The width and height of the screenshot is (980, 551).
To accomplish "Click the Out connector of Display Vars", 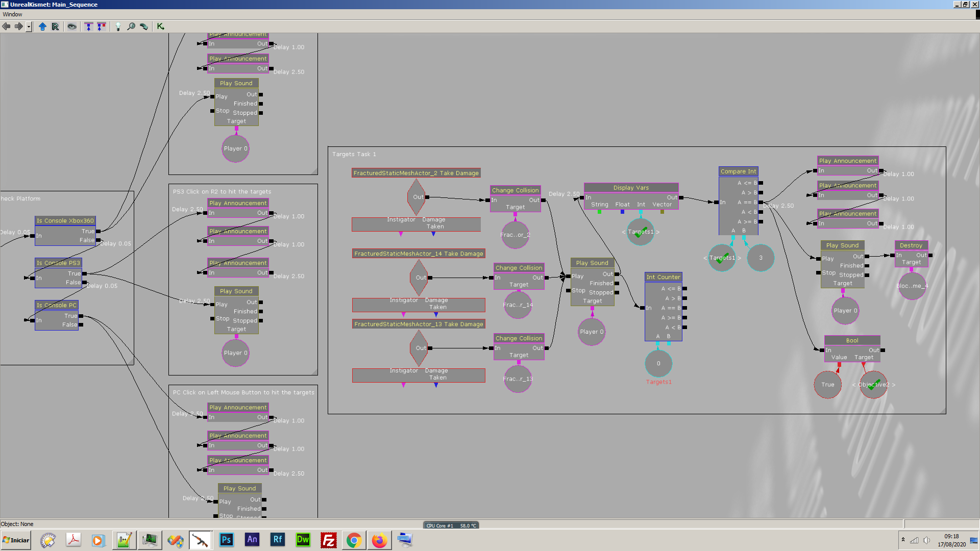I will pyautogui.click(x=681, y=197).
